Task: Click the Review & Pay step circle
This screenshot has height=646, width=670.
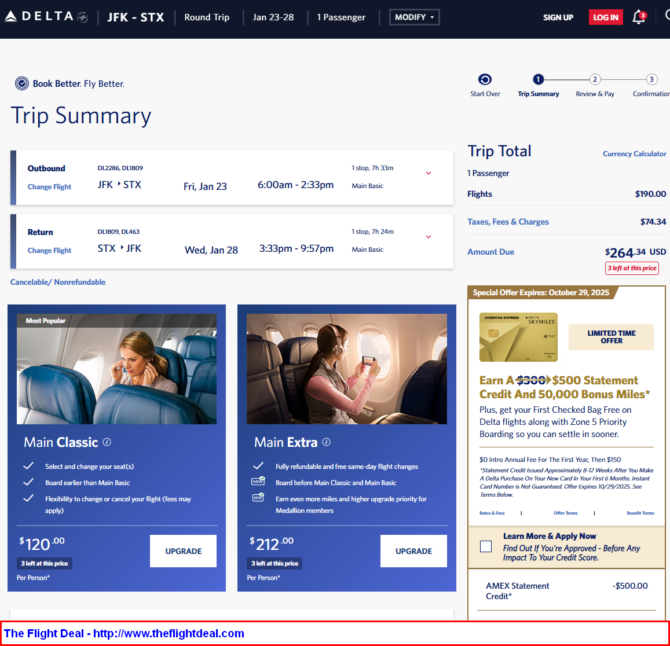Action: pyautogui.click(x=594, y=80)
